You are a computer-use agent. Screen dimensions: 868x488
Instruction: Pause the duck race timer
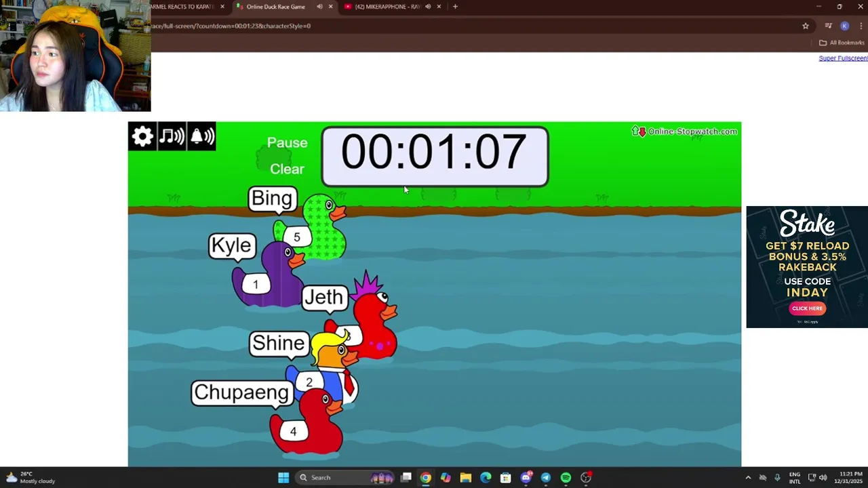tap(287, 143)
